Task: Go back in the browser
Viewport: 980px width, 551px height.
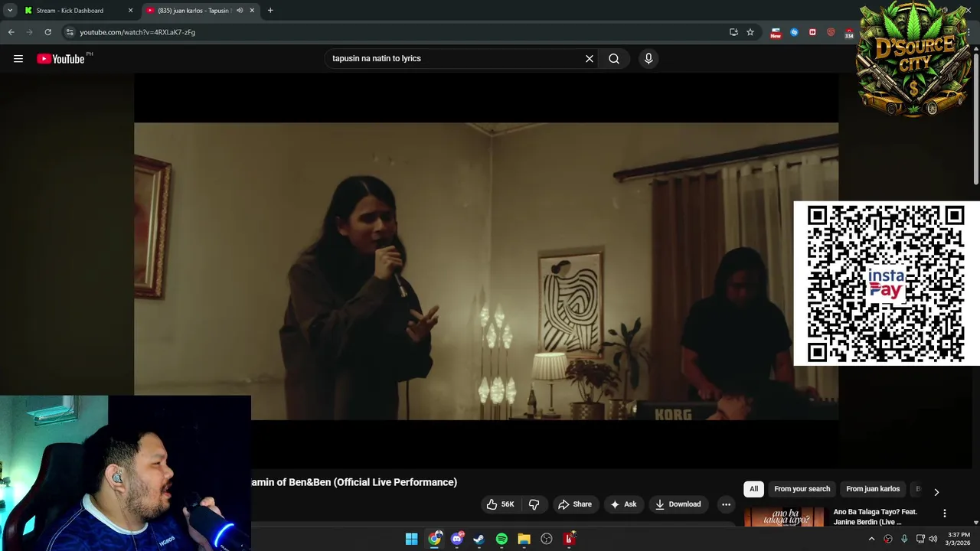Action: [11, 32]
